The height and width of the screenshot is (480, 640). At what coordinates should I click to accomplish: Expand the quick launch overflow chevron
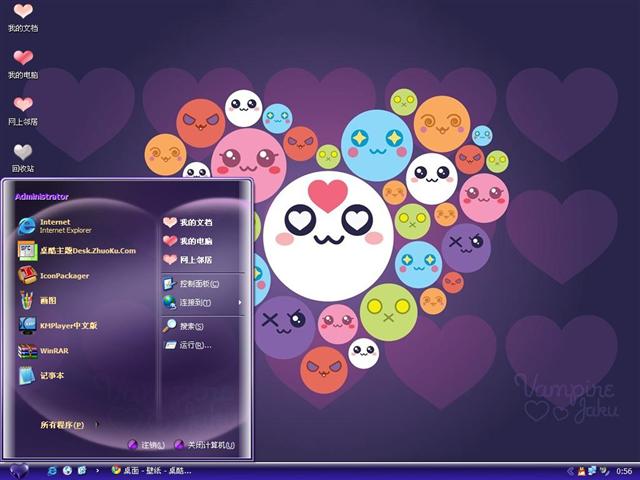pyautogui.click(x=97, y=471)
